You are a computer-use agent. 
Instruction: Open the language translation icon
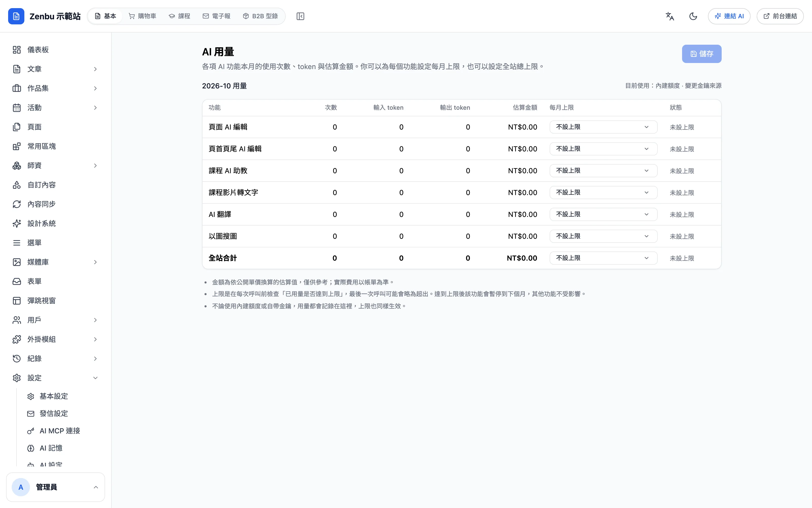coord(670,16)
